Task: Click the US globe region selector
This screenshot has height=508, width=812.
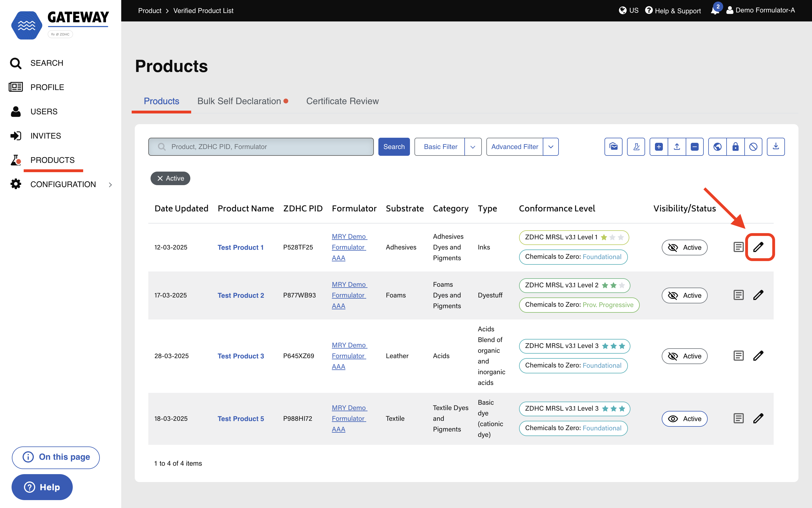Action: [628, 10]
